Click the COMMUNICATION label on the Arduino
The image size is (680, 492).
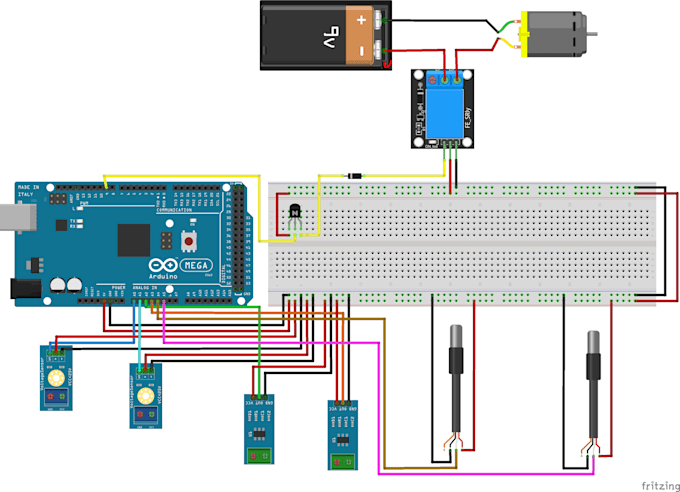pyautogui.click(x=174, y=210)
